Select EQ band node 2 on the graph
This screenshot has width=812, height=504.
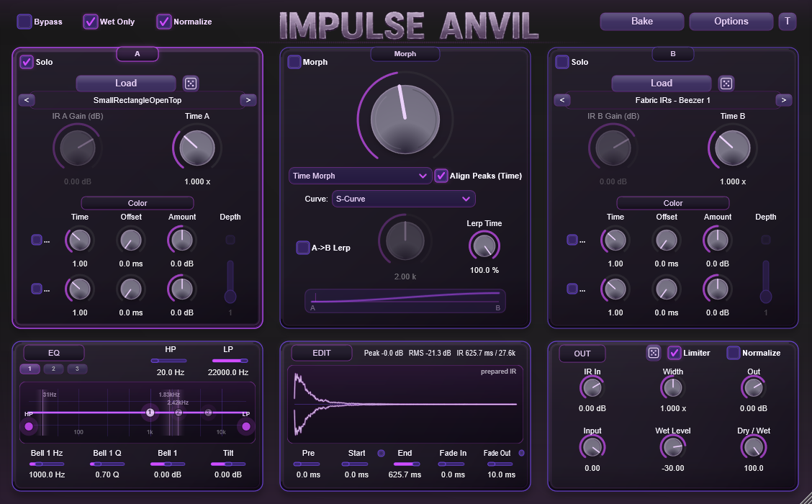[x=179, y=413]
